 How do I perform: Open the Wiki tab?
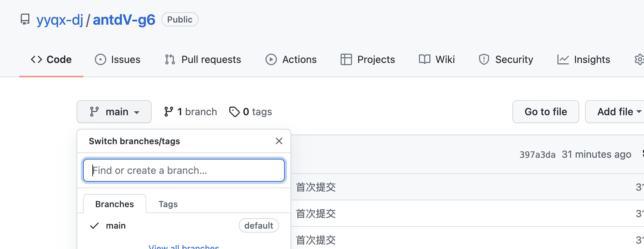[437, 59]
